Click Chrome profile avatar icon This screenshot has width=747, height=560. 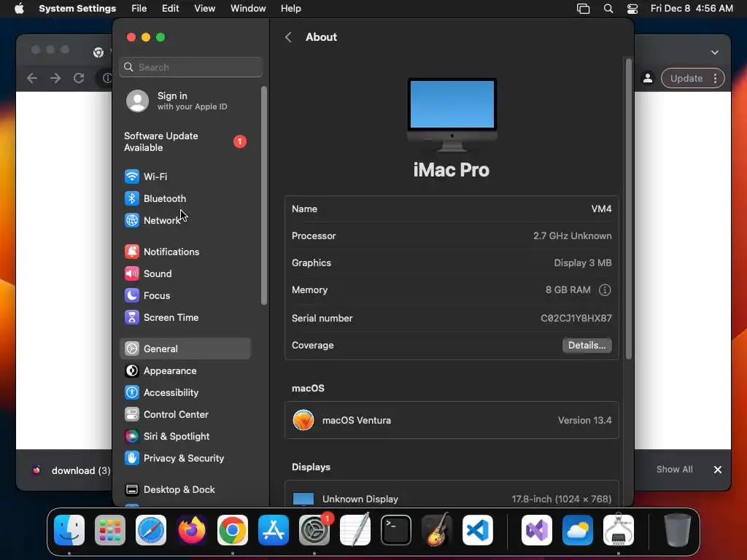click(648, 79)
